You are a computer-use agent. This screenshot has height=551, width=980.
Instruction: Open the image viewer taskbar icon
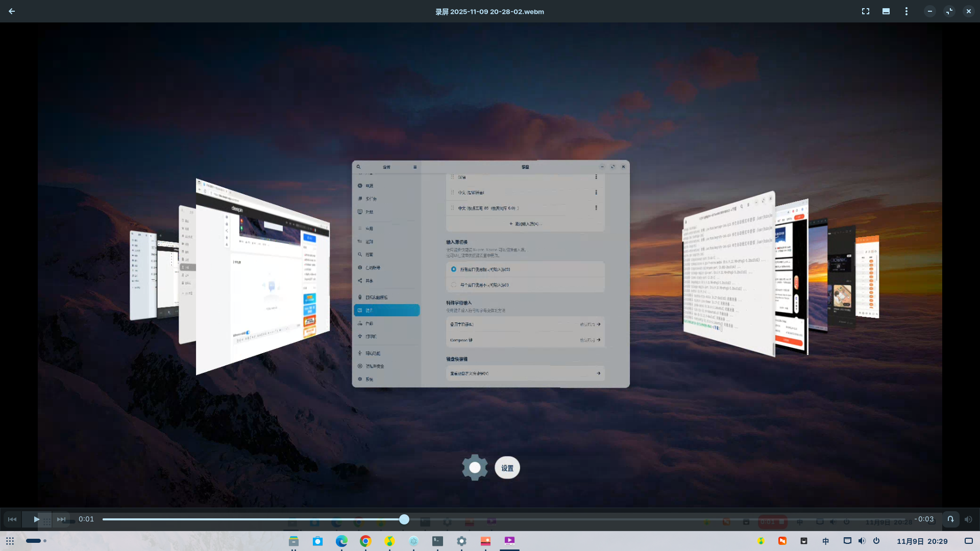[x=485, y=541]
